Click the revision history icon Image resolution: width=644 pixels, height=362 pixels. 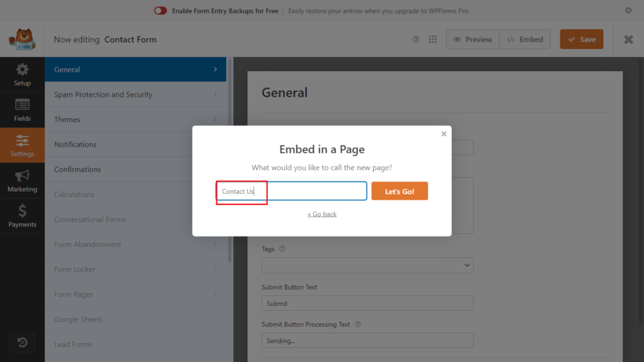click(22, 343)
